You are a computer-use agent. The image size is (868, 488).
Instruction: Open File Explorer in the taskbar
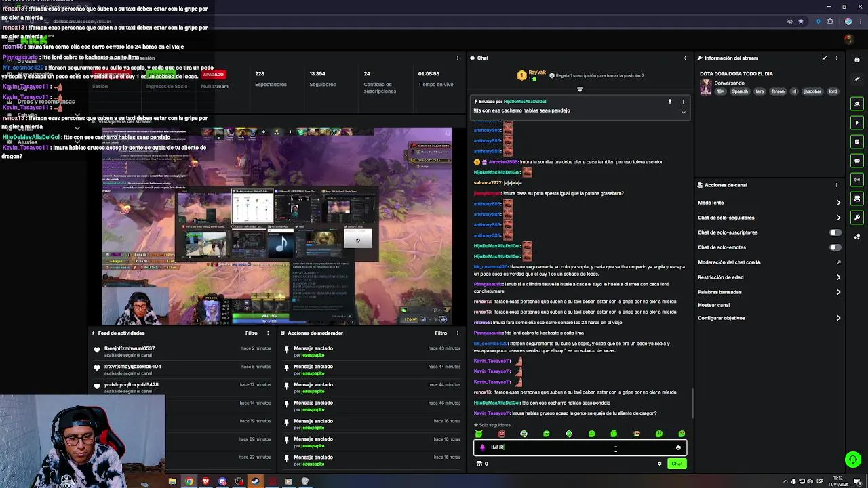(x=172, y=482)
